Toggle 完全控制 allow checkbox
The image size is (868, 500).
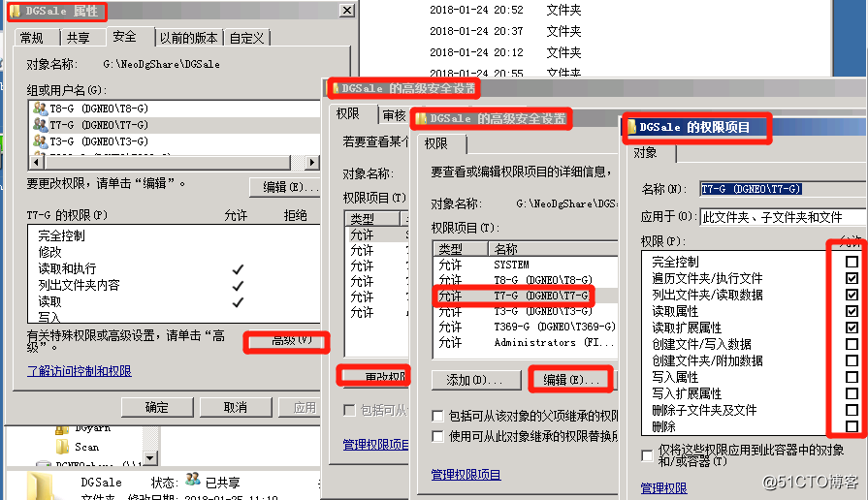click(852, 262)
